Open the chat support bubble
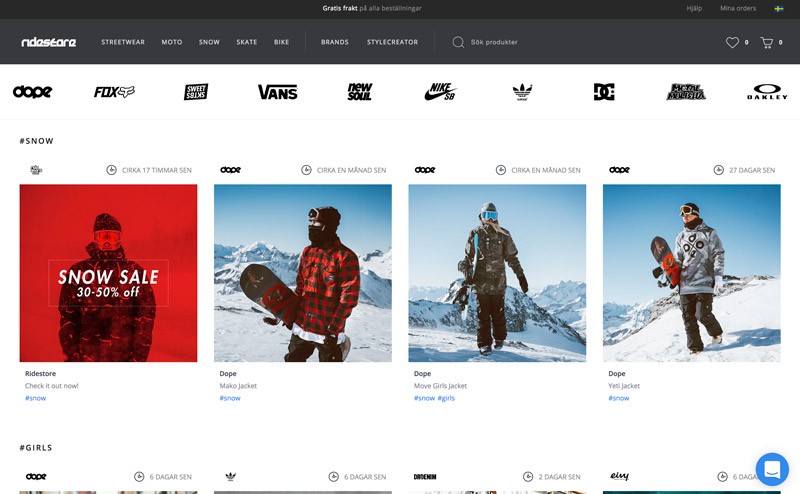 [x=772, y=469]
